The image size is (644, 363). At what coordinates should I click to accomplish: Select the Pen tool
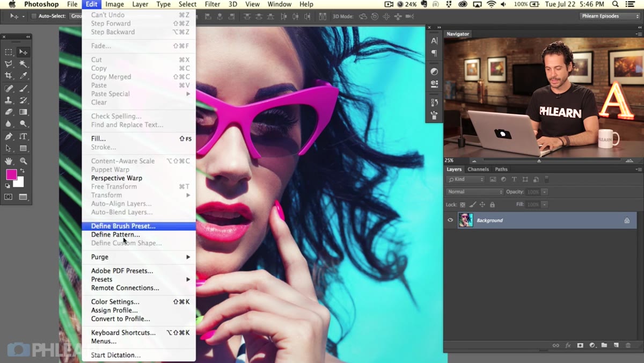pyautogui.click(x=9, y=136)
